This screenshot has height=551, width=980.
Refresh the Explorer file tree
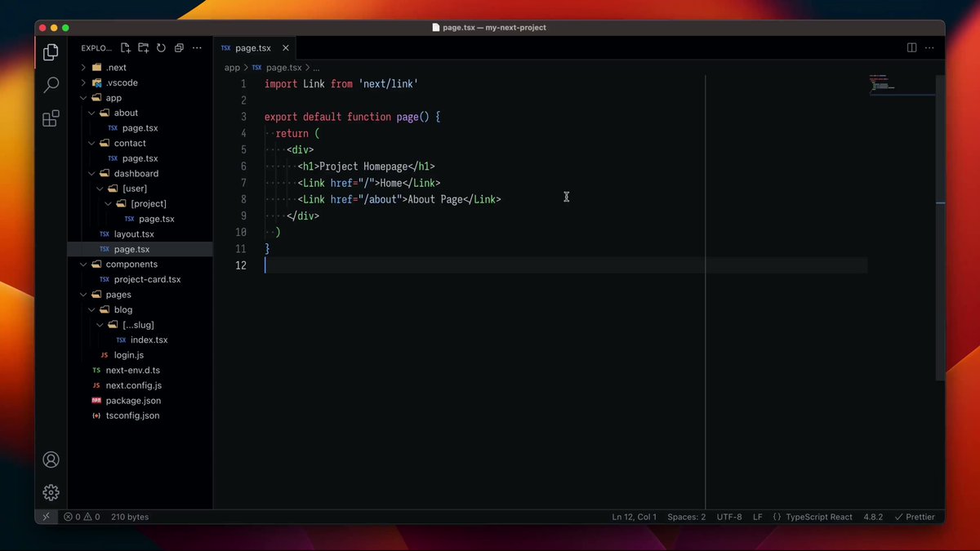[161, 48]
